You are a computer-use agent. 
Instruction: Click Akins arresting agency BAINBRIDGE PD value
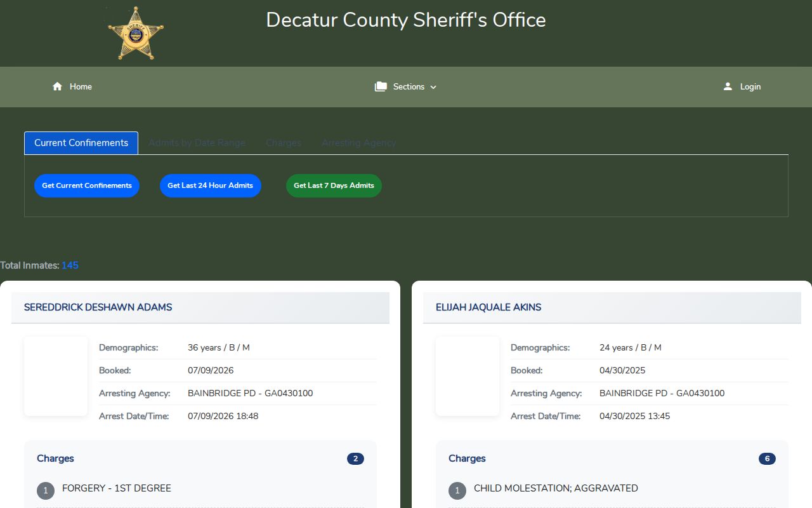coord(662,394)
